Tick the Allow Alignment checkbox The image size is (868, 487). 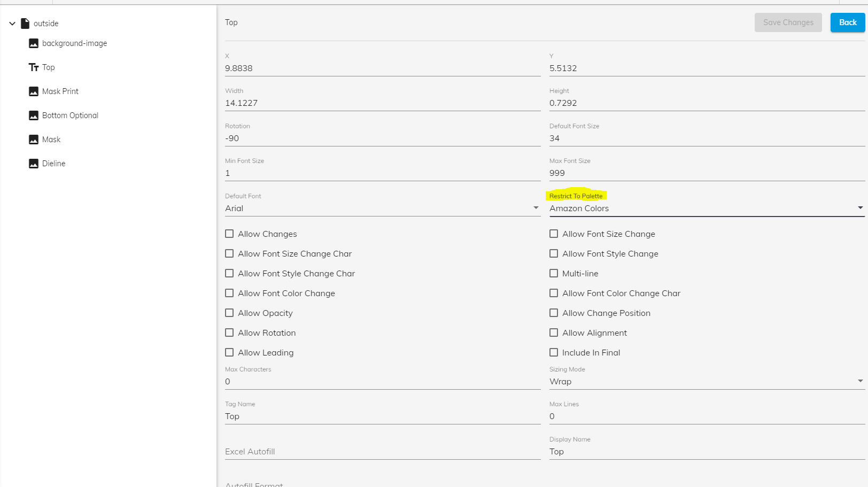point(554,333)
